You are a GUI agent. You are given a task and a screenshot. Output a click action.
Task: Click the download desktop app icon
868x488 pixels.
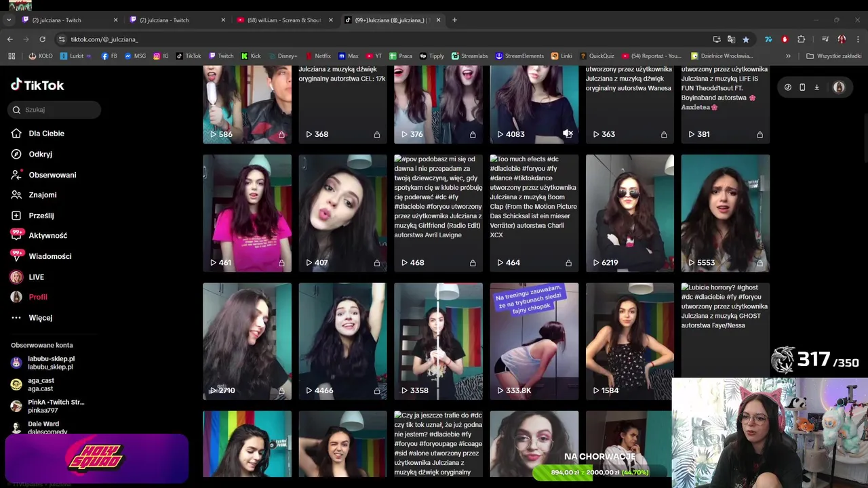pos(817,87)
